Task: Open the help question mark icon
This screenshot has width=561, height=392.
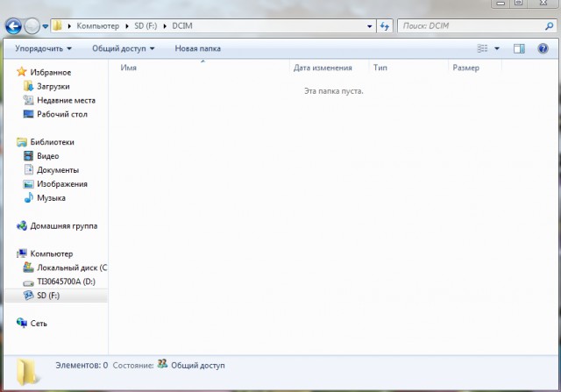Action: (543, 48)
